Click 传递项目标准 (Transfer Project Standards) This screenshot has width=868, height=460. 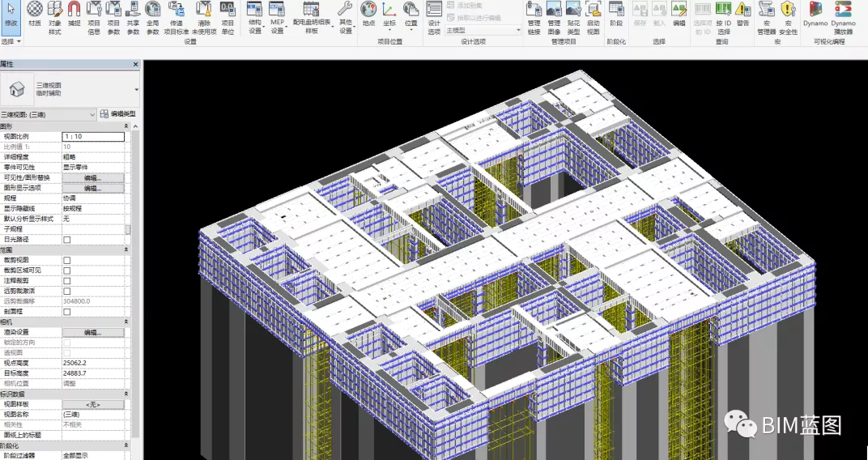coord(177,18)
